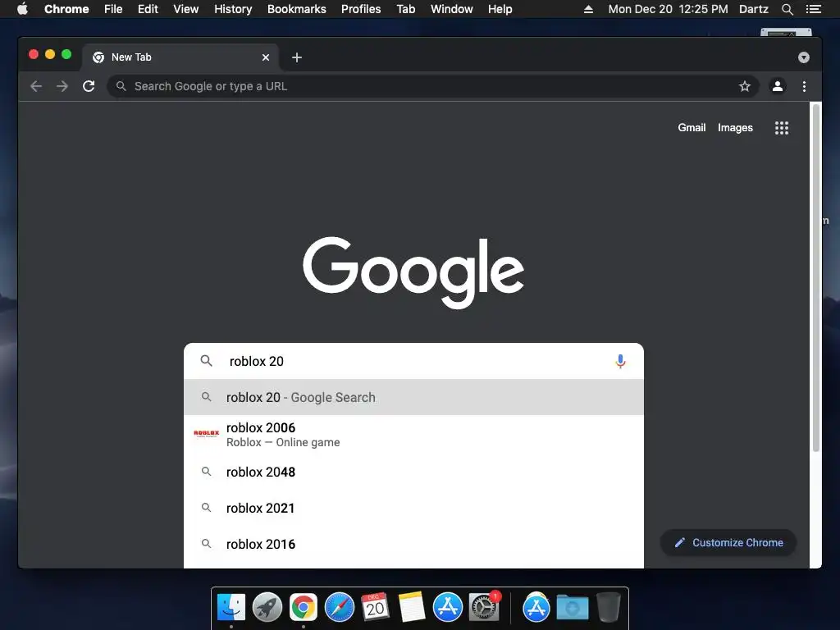840x630 pixels.
Task: Open System Preferences from the Dock
Action: pos(484,608)
